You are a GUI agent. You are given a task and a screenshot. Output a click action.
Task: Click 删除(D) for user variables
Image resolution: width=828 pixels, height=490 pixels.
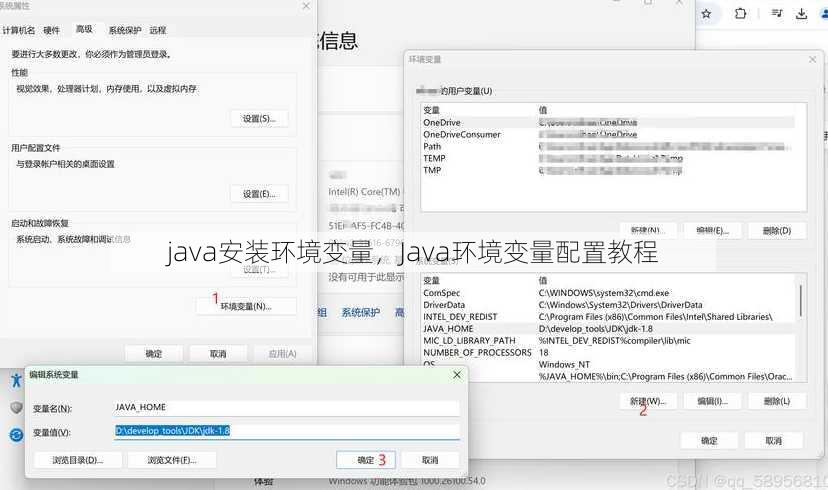pyautogui.click(x=777, y=230)
